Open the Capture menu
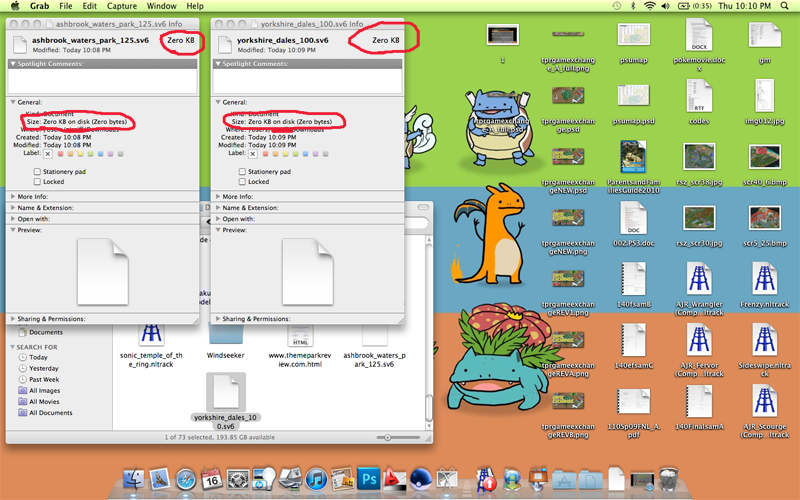 coord(122,6)
